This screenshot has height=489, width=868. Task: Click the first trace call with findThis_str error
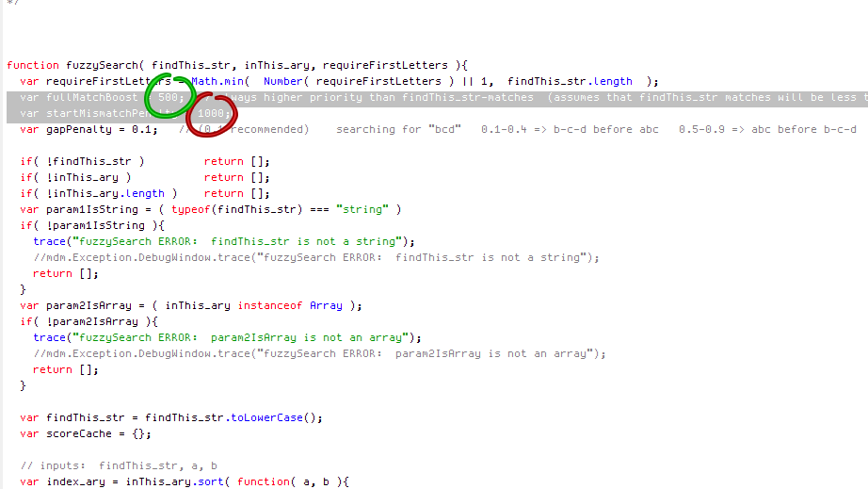pyautogui.click(x=224, y=242)
